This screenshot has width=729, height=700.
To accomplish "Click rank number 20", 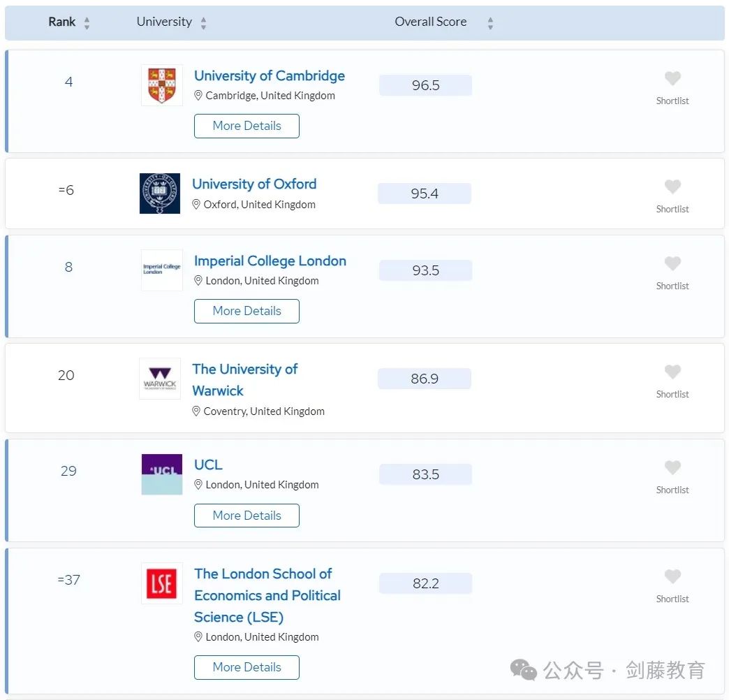I will point(66,375).
